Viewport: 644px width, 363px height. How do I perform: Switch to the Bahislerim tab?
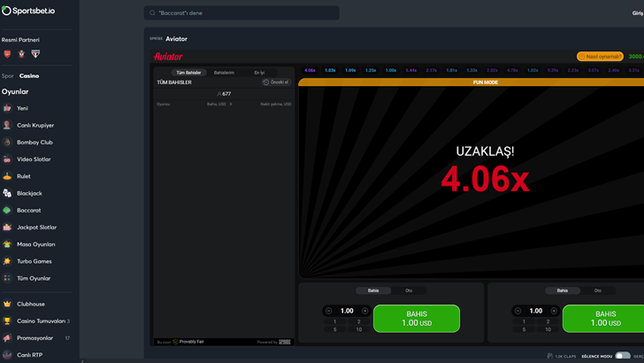[x=224, y=73]
